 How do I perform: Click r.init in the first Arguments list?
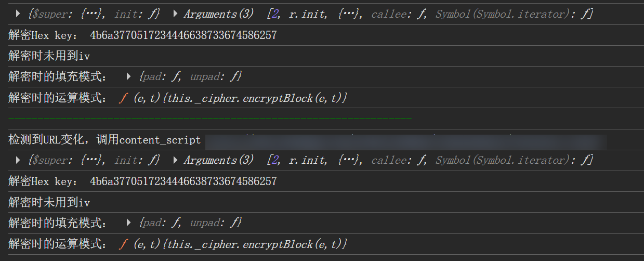point(308,15)
